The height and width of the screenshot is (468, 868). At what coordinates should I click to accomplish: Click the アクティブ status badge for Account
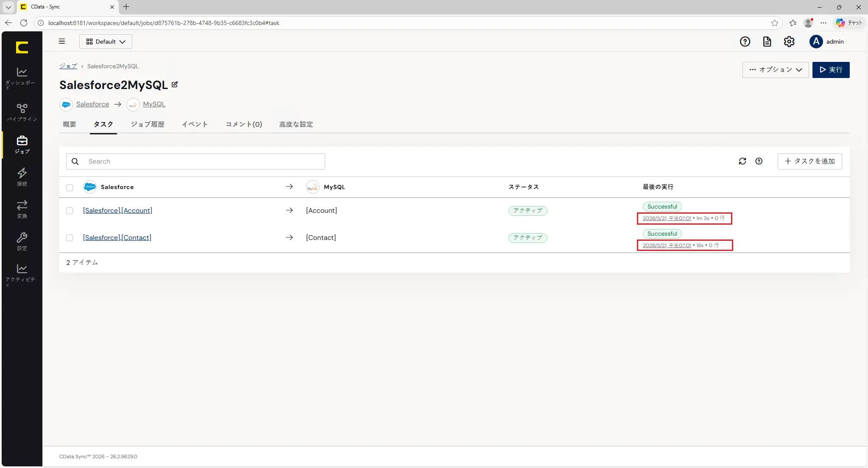(528, 211)
